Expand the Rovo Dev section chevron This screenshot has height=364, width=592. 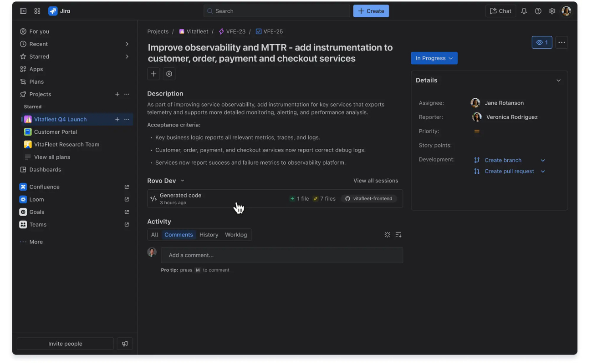pos(183,181)
